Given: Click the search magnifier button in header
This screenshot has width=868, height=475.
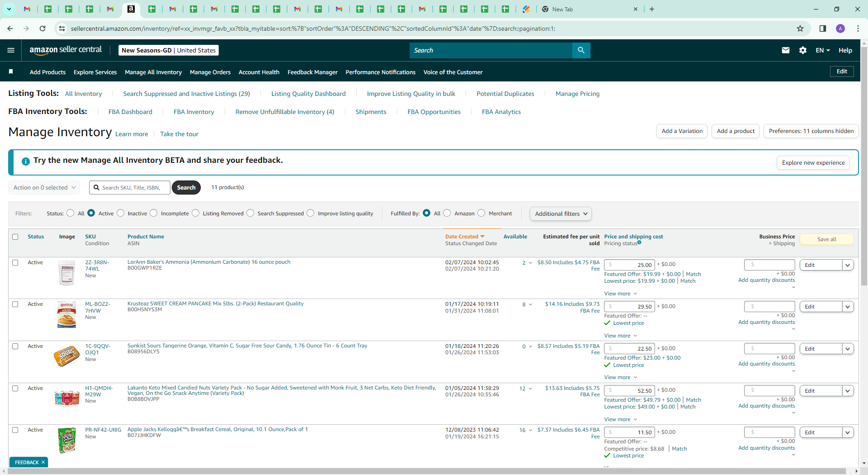Looking at the screenshot, I should point(581,50).
